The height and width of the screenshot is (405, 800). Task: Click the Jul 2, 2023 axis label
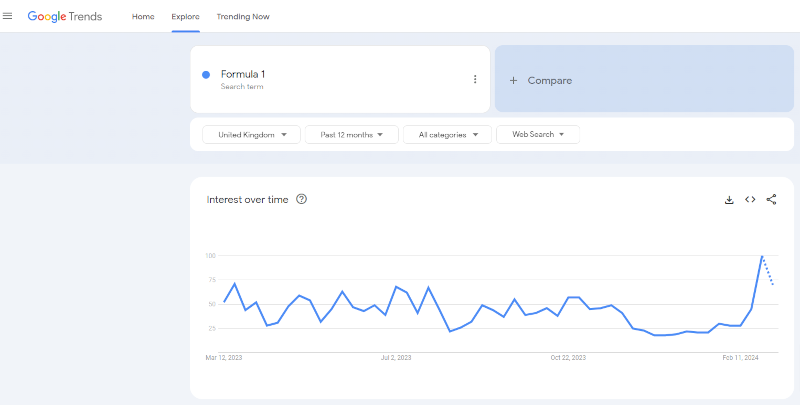coord(396,358)
